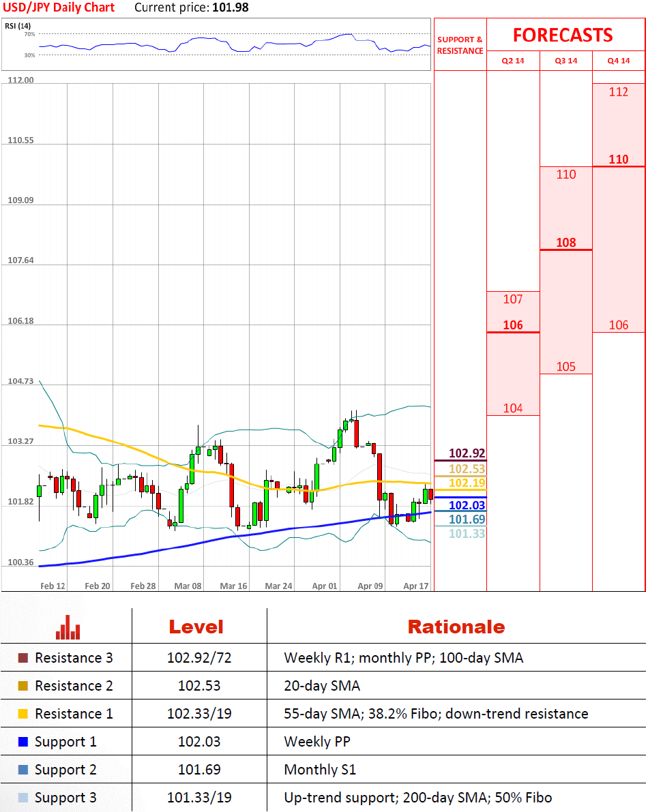
Task: Click the 112 forecast value in Q4 14
Action: click(619, 92)
